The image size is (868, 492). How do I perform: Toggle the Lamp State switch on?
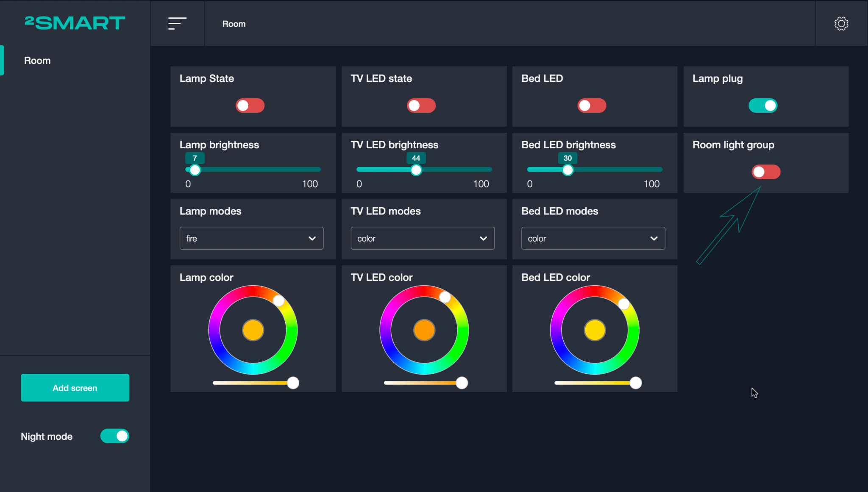click(250, 106)
